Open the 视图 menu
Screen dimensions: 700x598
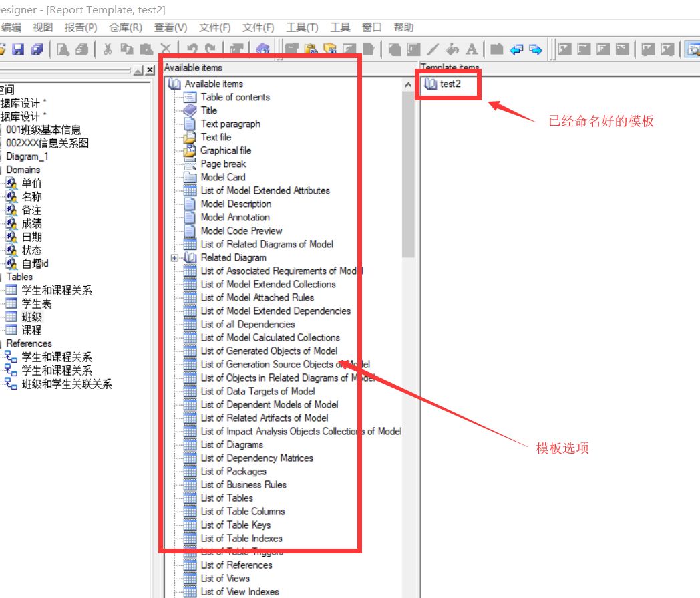[43, 27]
